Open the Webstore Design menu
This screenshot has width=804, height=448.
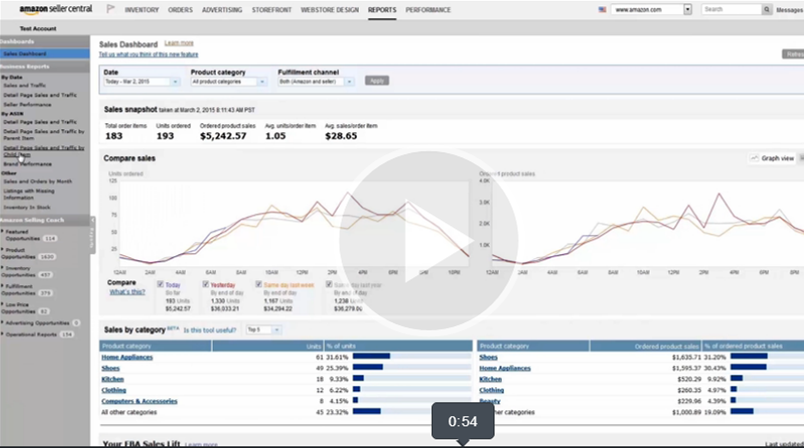click(330, 10)
